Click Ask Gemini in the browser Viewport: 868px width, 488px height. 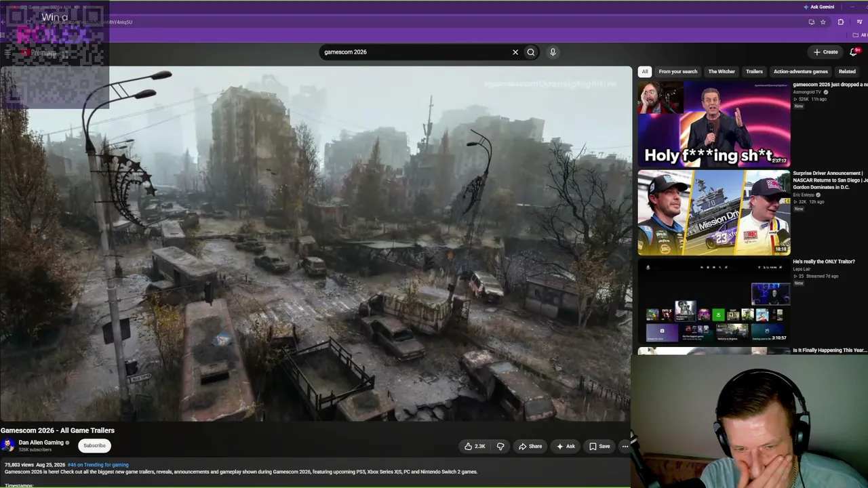click(x=818, y=7)
